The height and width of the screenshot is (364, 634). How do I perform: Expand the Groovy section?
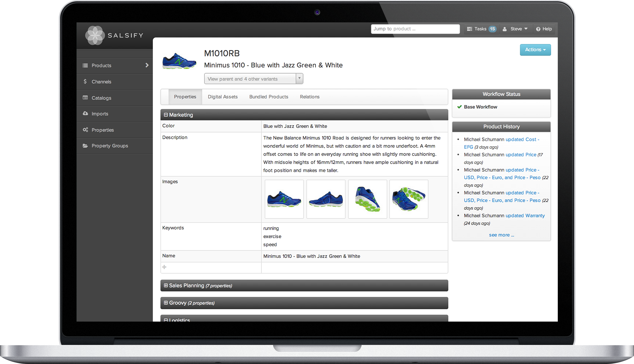point(166,303)
